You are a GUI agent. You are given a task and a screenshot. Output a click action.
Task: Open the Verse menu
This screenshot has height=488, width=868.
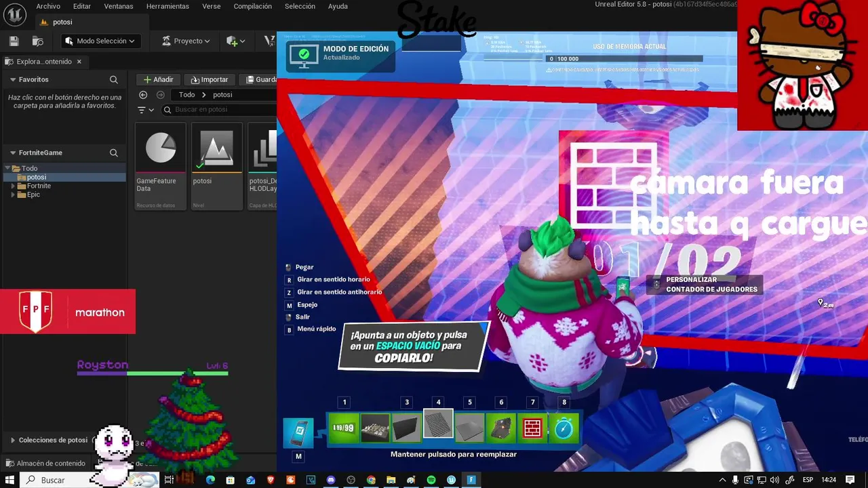[x=212, y=6]
